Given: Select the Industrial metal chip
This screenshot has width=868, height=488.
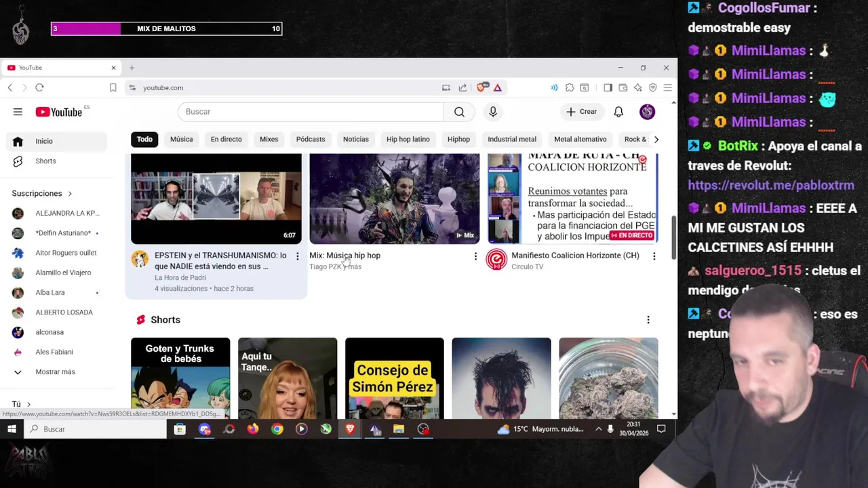Looking at the screenshot, I should tap(512, 140).
